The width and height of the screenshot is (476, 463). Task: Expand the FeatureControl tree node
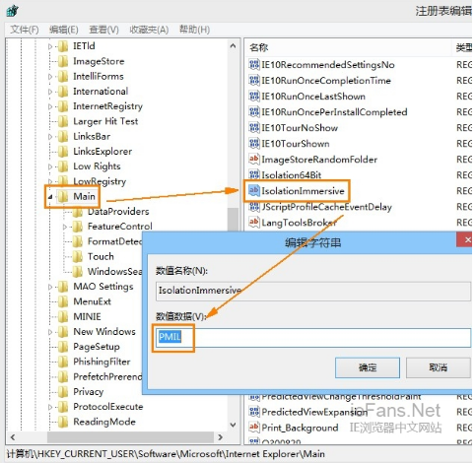tap(65, 227)
